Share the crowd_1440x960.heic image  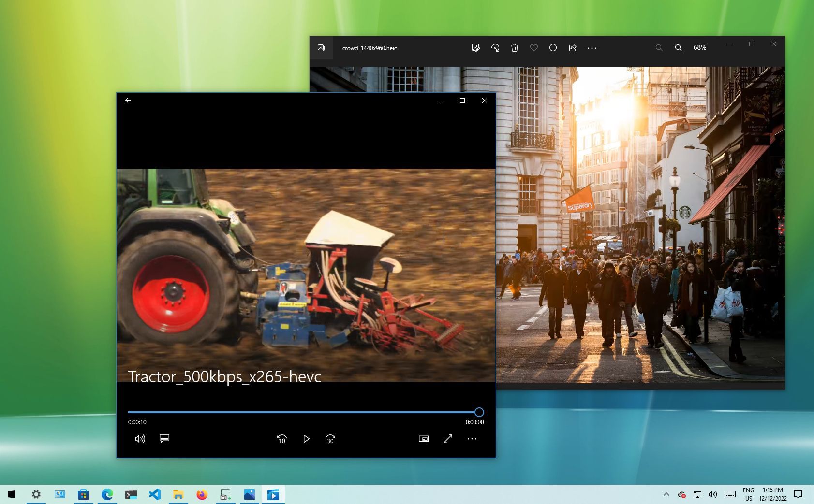point(572,48)
